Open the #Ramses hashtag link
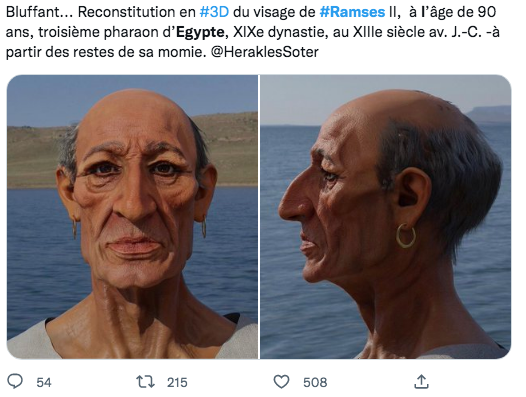The width and height of the screenshot is (526, 397). click(352, 12)
